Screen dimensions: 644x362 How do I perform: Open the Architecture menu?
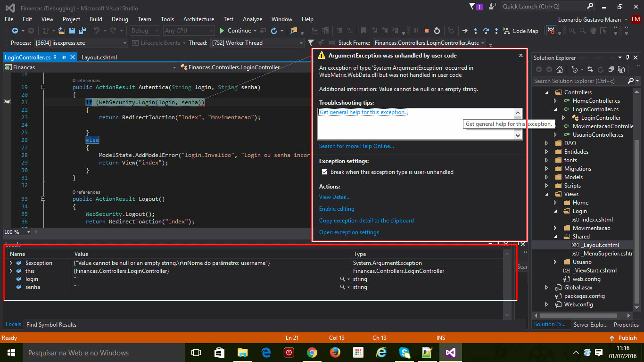[x=198, y=19]
